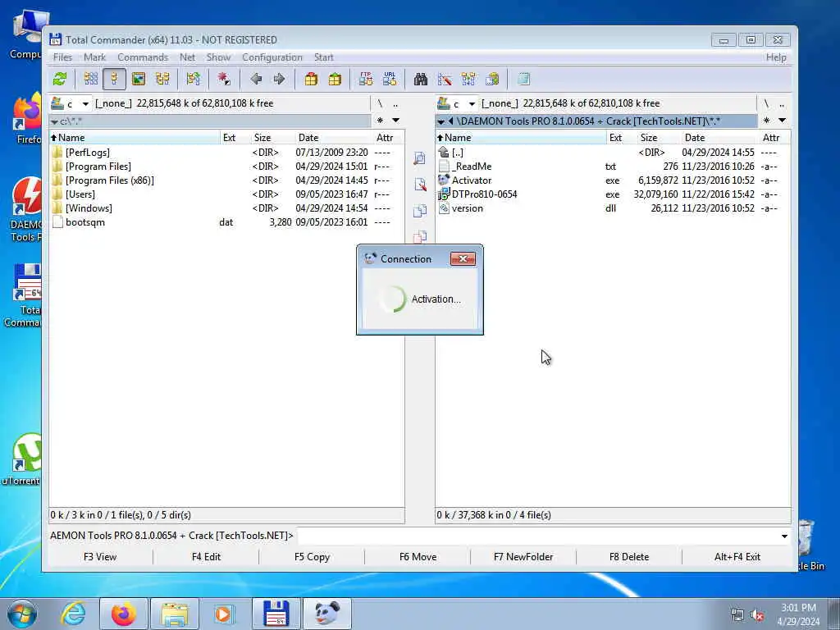Click the copy names toolbar icon
The image size is (840, 630).
tap(492, 80)
